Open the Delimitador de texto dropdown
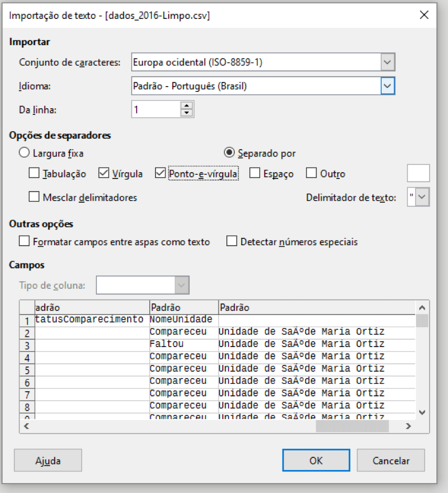This screenshot has height=493, width=448. click(x=422, y=197)
